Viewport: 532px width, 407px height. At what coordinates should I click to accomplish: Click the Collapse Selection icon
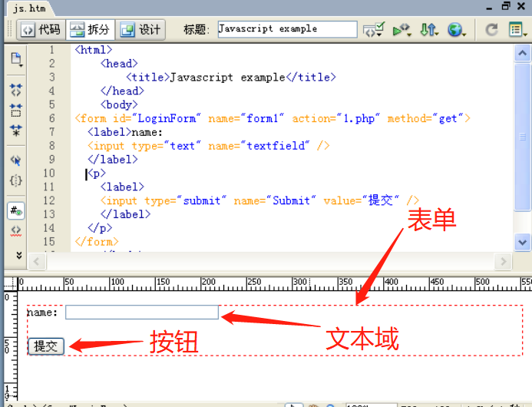coord(16,111)
